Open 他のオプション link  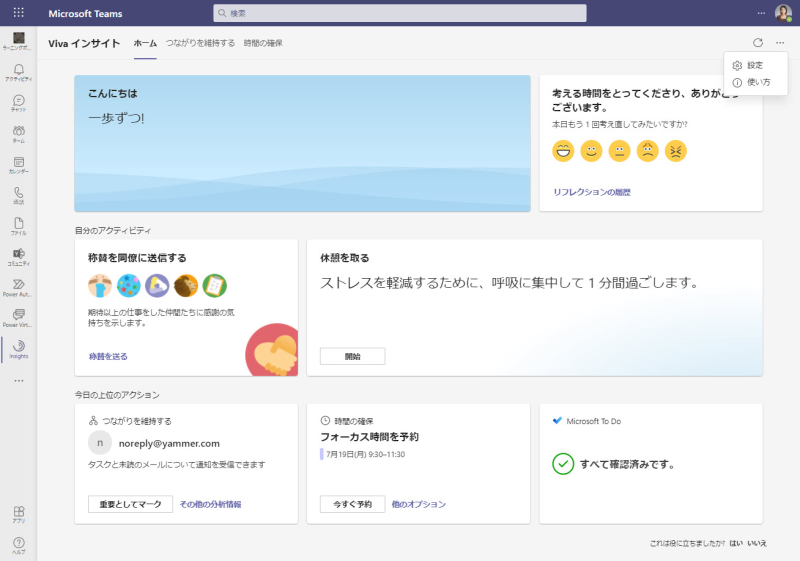(418, 504)
